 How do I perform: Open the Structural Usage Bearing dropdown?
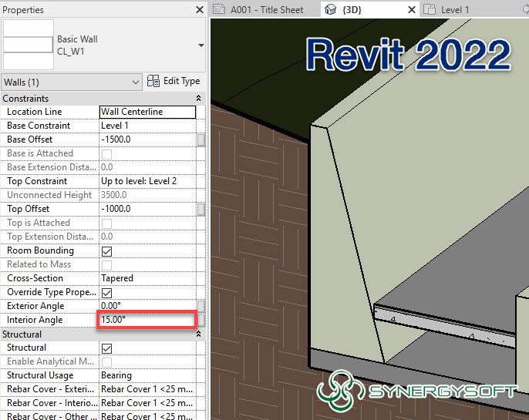pos(147,375)
